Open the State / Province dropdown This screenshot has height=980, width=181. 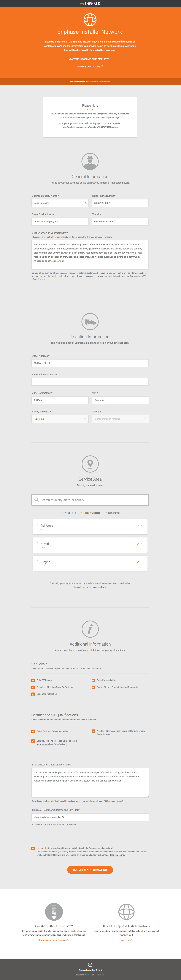coord(60,419)
